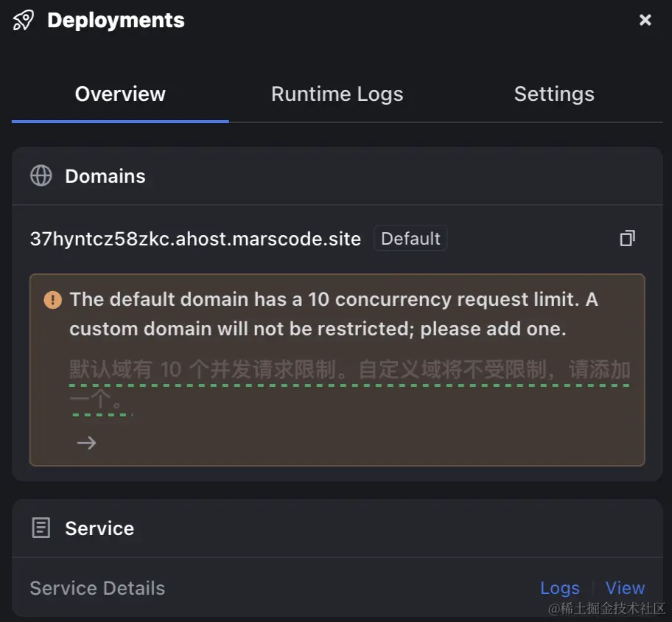Click the Deployments panel title
This screenshot has width=672, height=622.
pos(116,21)
